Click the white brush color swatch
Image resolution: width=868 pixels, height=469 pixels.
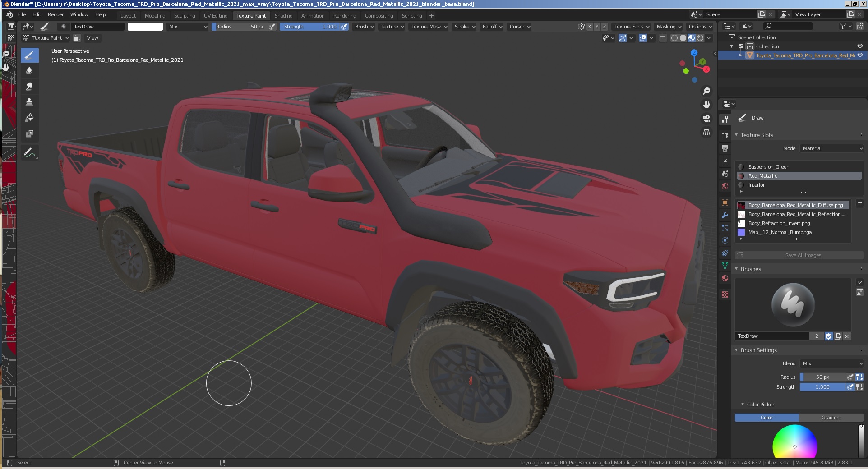[145, 27]
